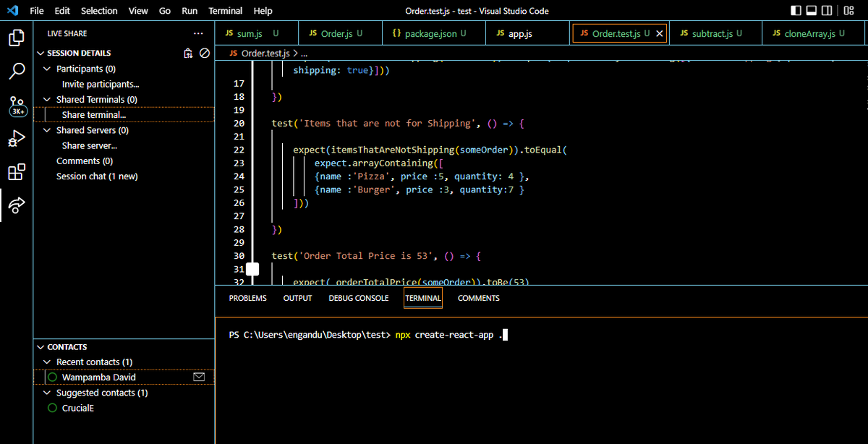Collapse the Shared Terminals (0) node
Image resolution: width=868 pixels, height=444 pixels.
(48, 99)
